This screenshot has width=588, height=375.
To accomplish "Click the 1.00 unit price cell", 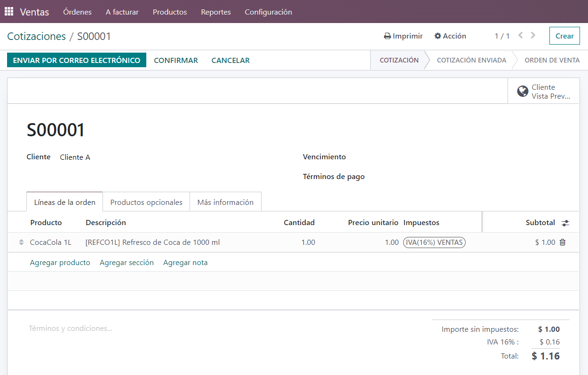I will click(x=391, y=242).
